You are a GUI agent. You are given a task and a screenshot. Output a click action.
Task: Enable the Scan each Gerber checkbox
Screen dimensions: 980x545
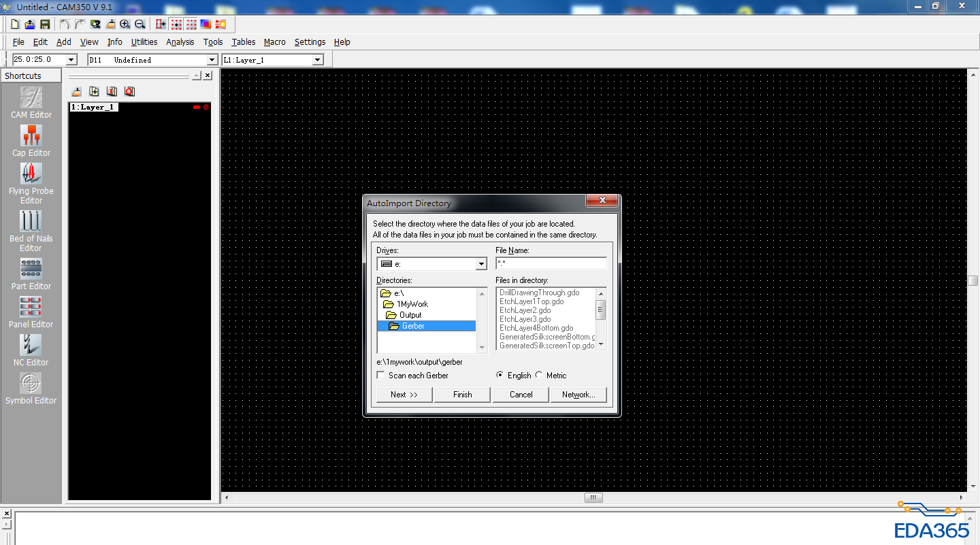[381, 376]
